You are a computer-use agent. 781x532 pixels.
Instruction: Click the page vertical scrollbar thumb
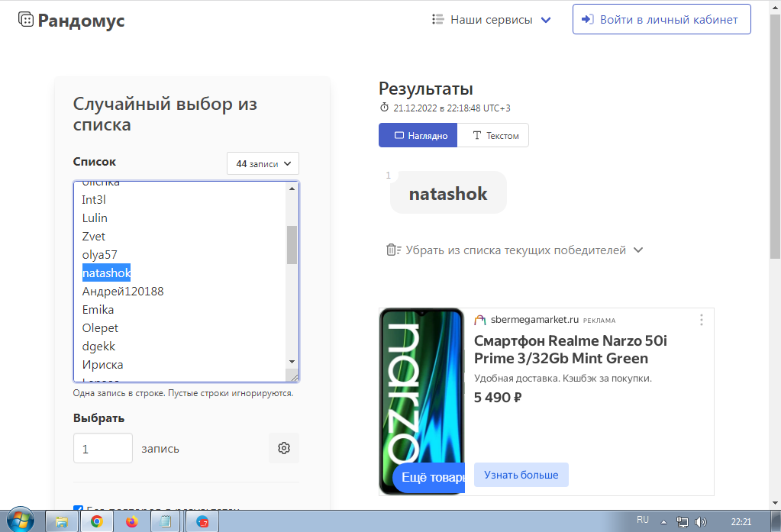(775, 137)
